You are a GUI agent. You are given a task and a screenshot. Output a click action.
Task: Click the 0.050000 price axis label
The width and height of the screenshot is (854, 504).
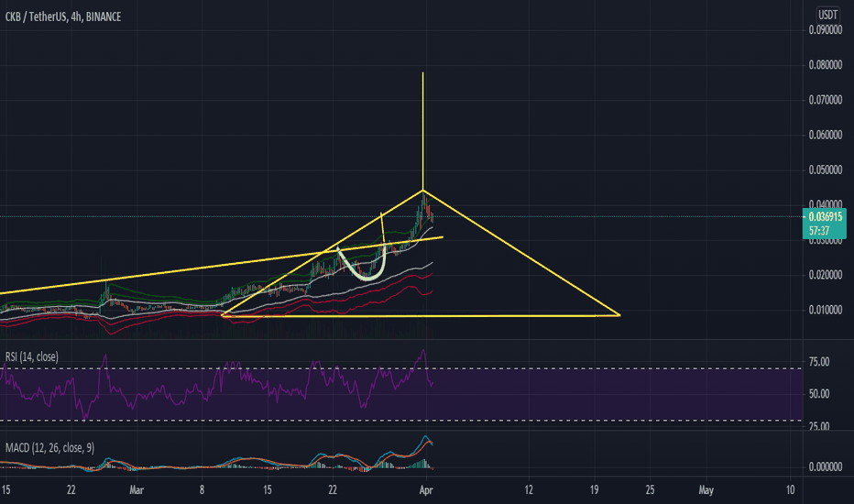tap(826, 170)
